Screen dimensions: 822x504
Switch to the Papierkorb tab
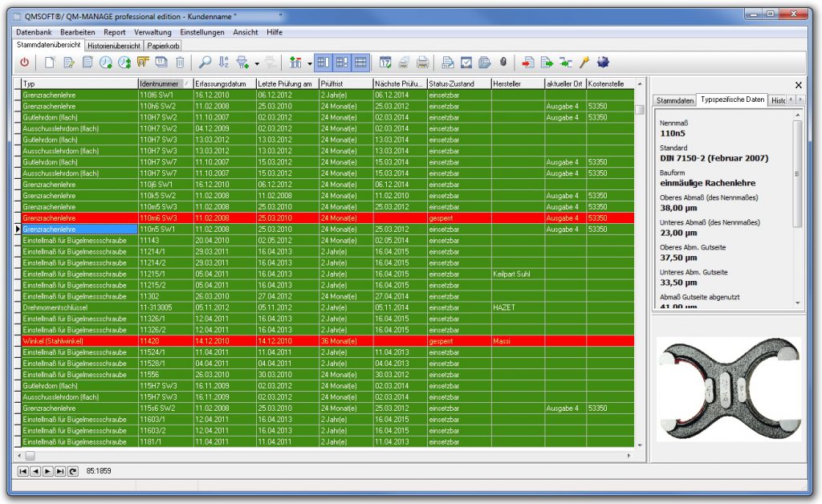click(163, 46)
